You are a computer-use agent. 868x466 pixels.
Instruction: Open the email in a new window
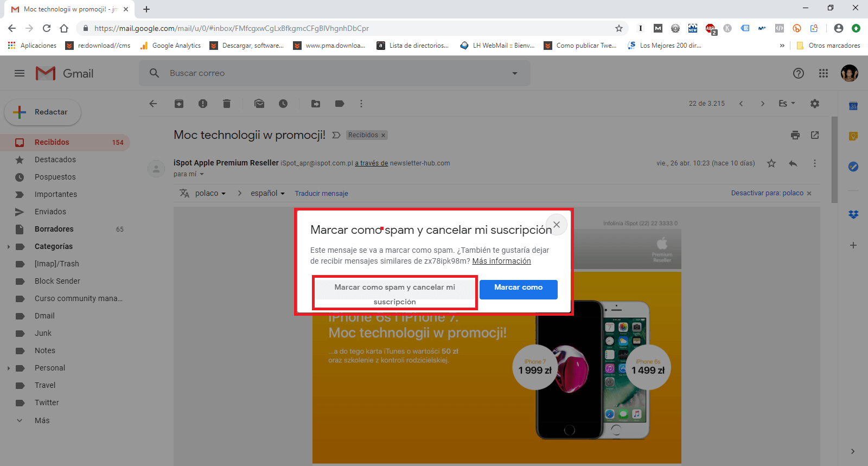(815, 135)
